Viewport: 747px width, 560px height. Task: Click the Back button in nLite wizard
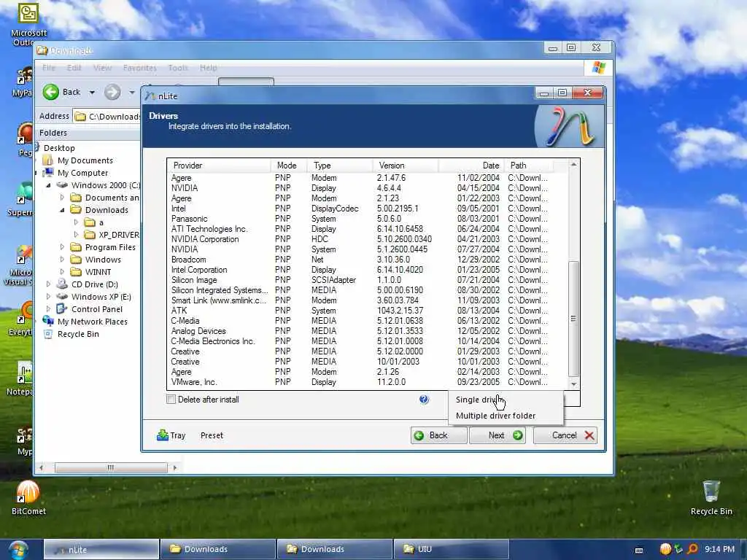coord(438,435)
